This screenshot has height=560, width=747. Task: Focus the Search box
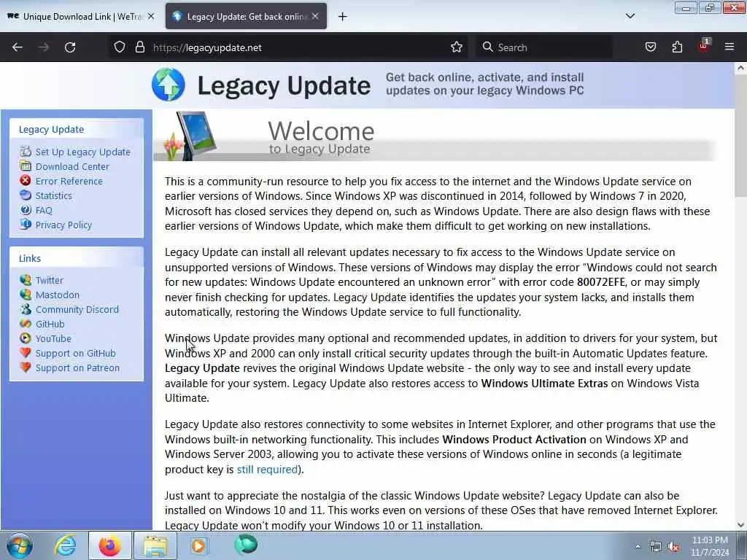tap(544, 47)
